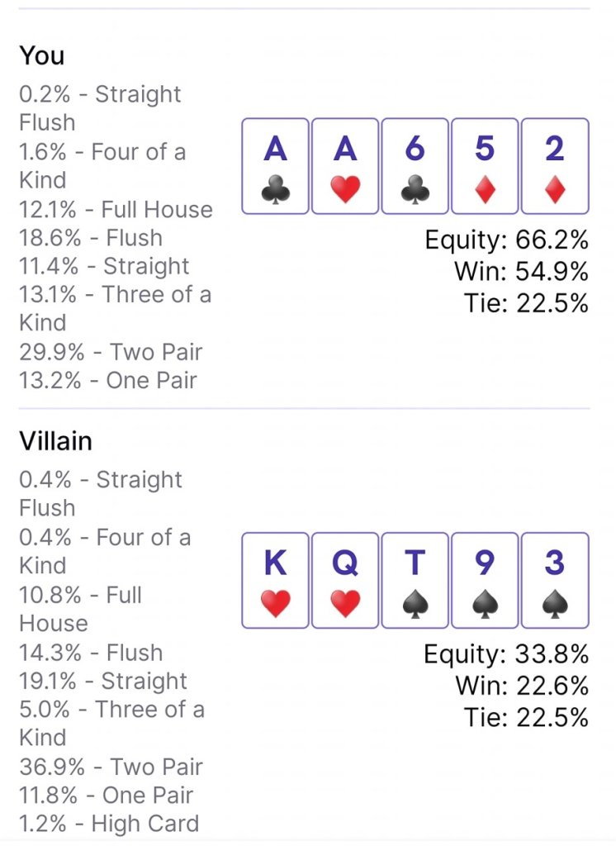Select your 6 of clubs card
The image size is (616, 846).
pos(415,166)
